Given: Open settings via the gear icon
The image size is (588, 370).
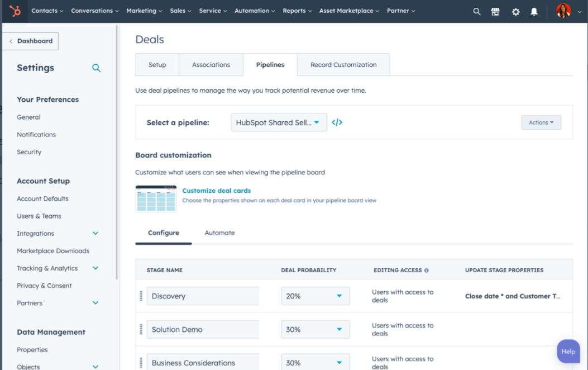Looking at the screenshot, I should pyautogui.click(x=515, y=12).
